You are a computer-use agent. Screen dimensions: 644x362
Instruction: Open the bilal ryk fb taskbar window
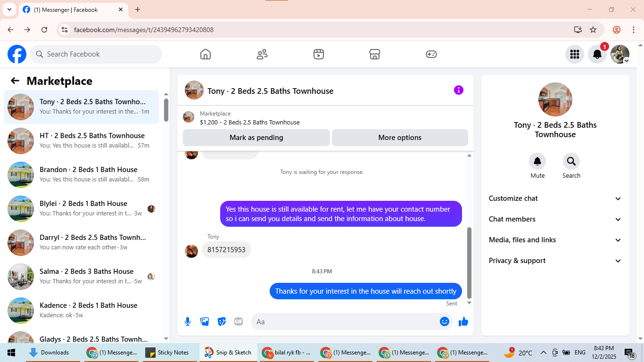point(287,353)
